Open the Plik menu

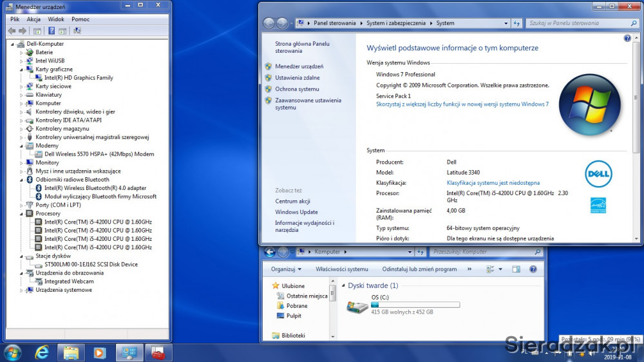click(15, 19)
